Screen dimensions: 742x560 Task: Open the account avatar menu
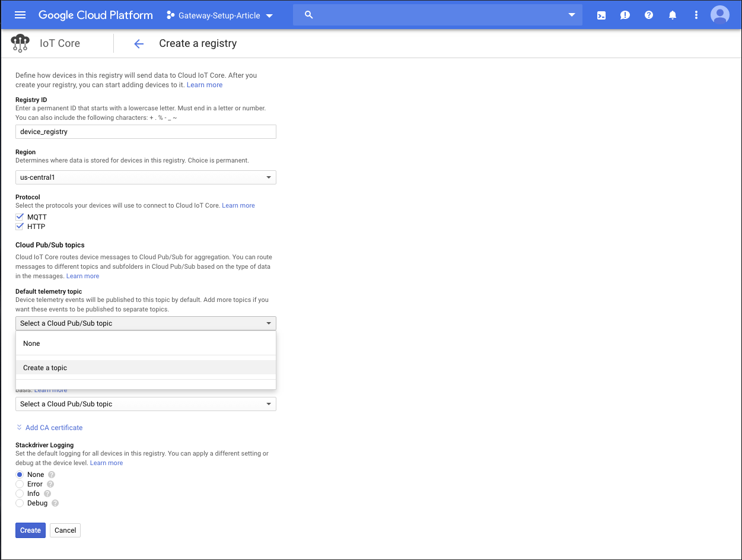coord(719,14)
